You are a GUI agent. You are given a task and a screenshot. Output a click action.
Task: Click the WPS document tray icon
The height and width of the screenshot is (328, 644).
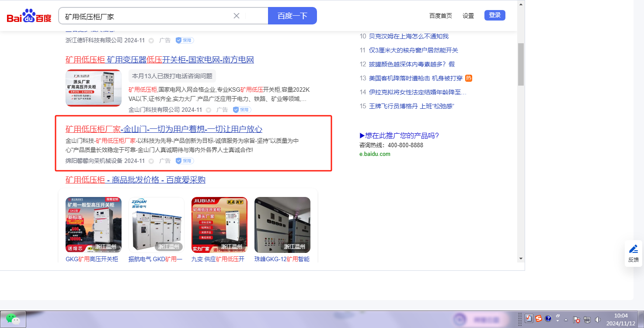coord(529,319)
